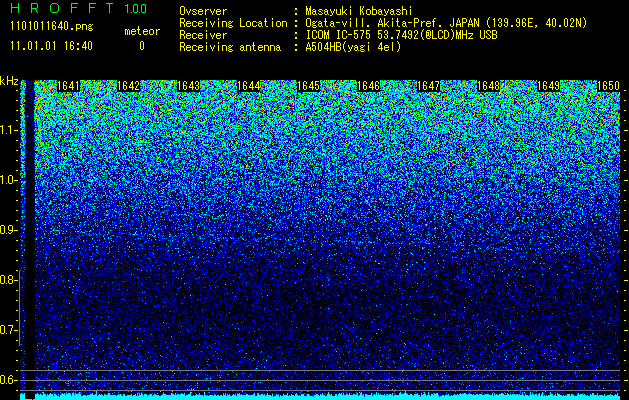
Task: Click the 1648 time marker
Action: (x=489, y=86)
